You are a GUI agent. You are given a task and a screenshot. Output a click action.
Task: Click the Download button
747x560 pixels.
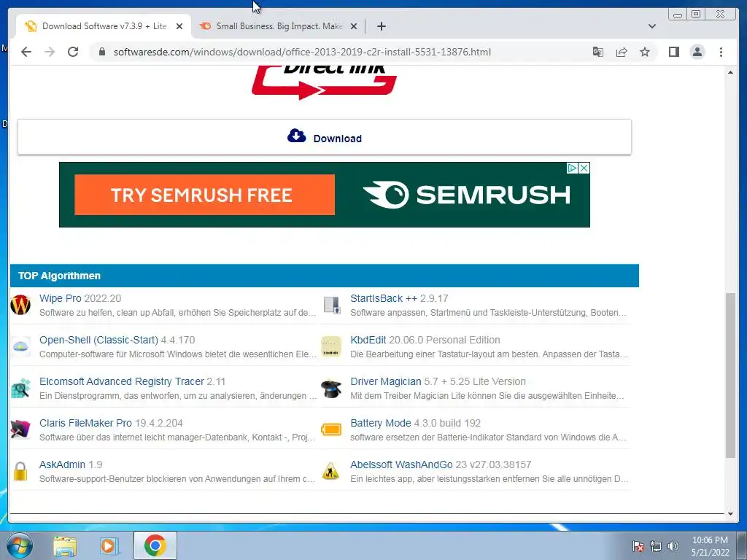pyautogui.click(x=325, y=137)
